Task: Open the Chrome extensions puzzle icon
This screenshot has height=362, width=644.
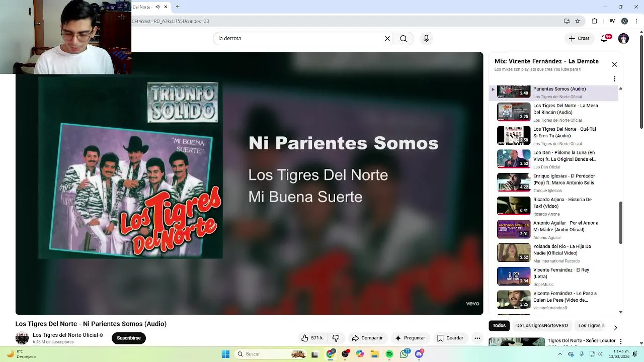Action: click(x=595, y=21)
